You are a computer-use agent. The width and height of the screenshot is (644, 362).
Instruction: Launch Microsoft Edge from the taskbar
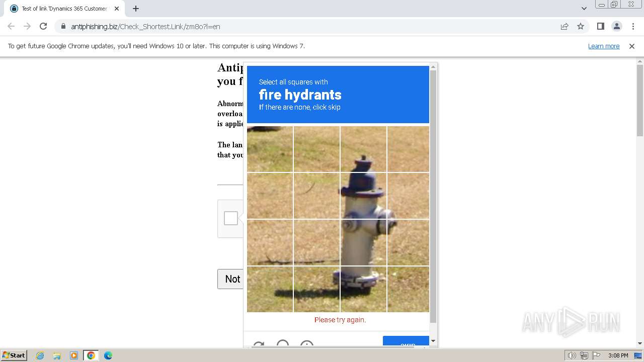pos(108,355)
